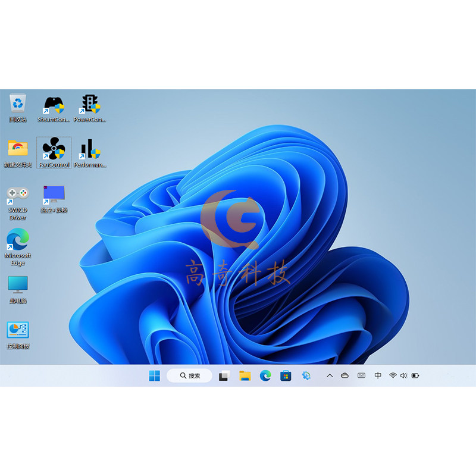The image size is (476, 476).
Task: Expand the hidden tray icons chevron
Action: coord(330,376)
